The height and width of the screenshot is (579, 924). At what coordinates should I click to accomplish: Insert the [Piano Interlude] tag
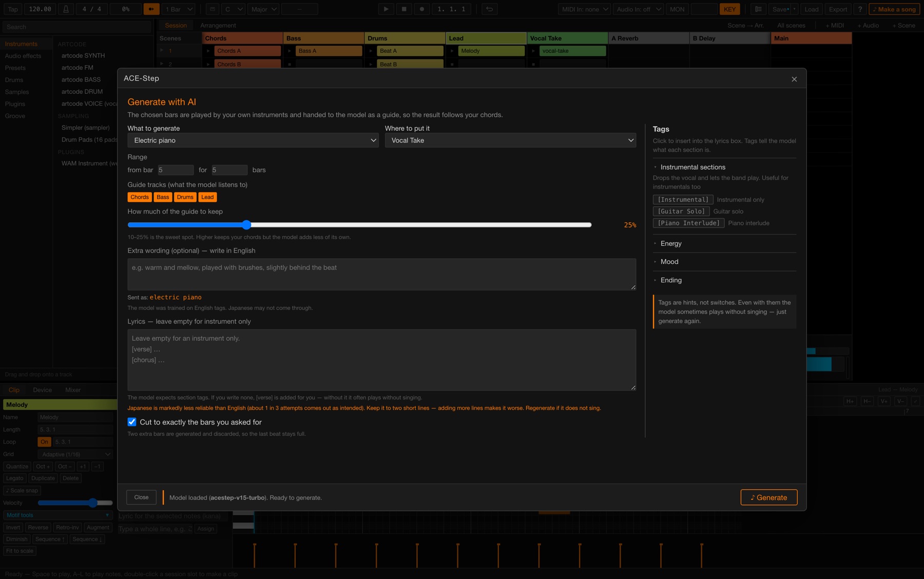point(688,223)
